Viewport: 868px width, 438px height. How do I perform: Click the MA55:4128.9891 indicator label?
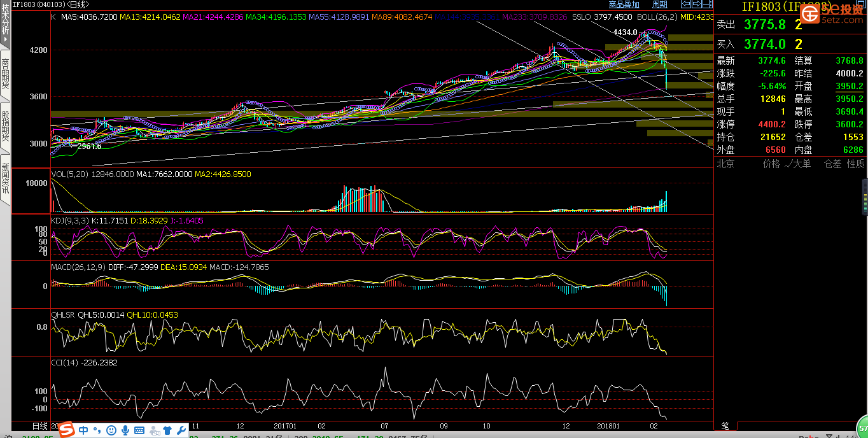[x=338, y=17]
